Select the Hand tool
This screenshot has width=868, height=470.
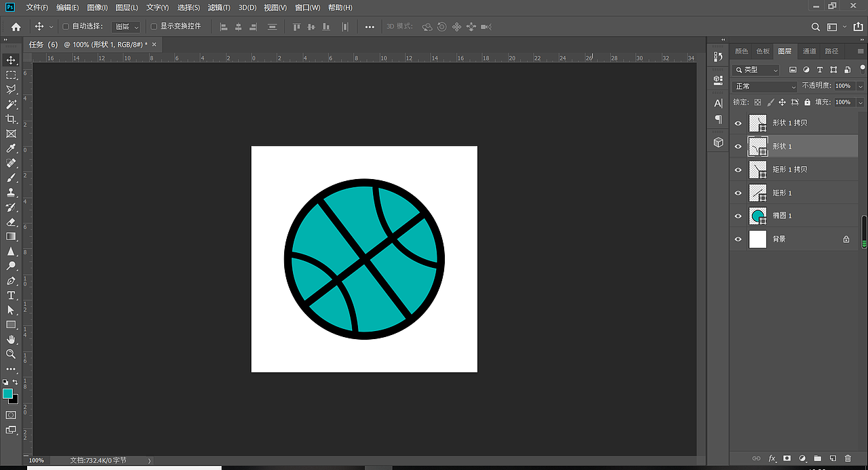(11, 339)
